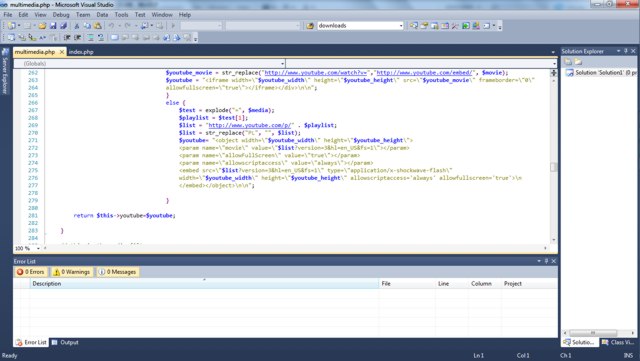Open the Debug menu

[x=61, y=15]
